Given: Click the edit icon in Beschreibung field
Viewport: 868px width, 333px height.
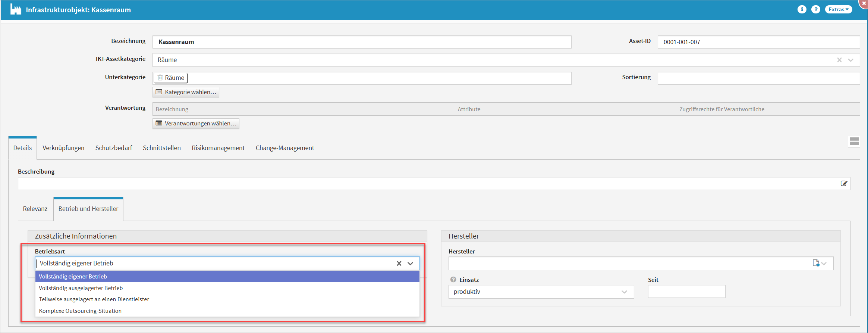Looking at the screenshot, I should click(844, 183).
